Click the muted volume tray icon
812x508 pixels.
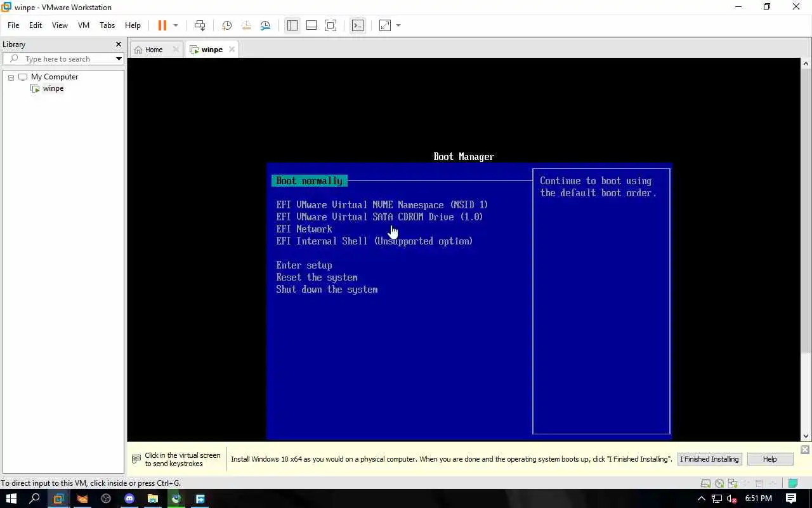731,498
